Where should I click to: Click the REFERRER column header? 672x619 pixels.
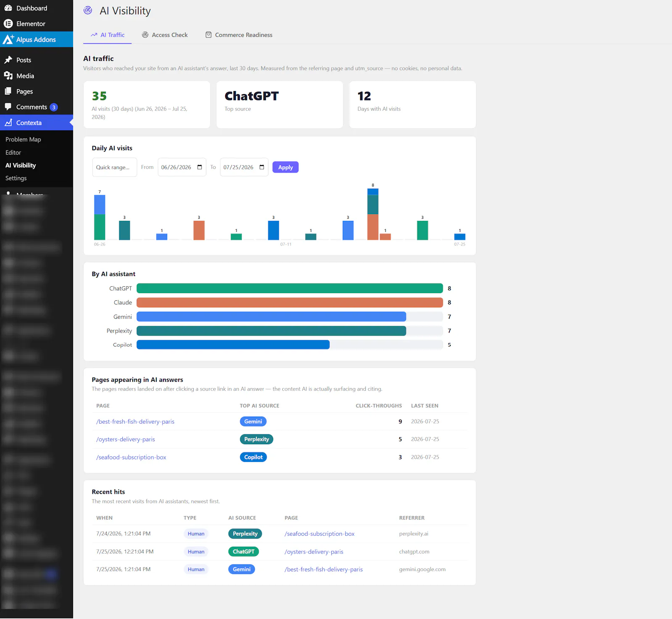412,518
